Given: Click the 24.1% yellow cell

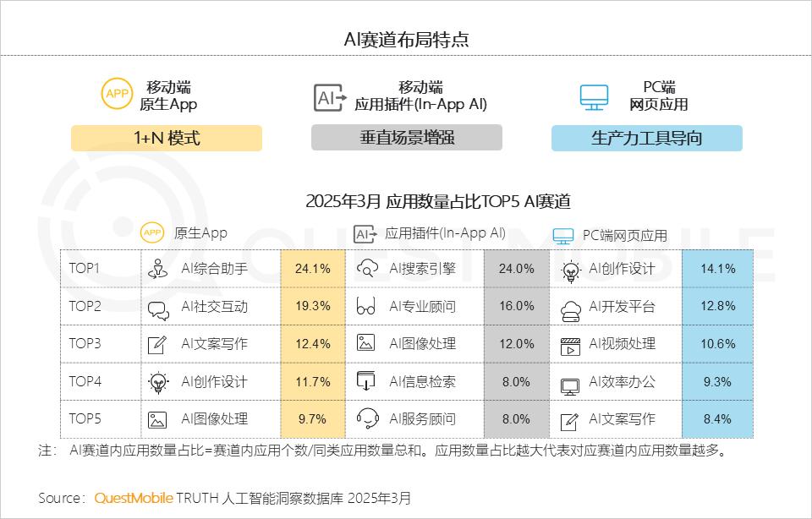Looking at the screenshot, I should pyautogui.click(x=313, y=269).
